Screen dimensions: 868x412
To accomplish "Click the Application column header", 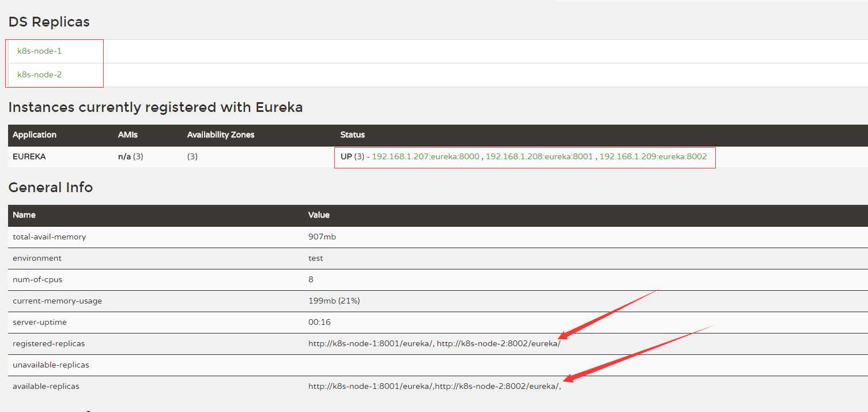I will pos(35,135).
